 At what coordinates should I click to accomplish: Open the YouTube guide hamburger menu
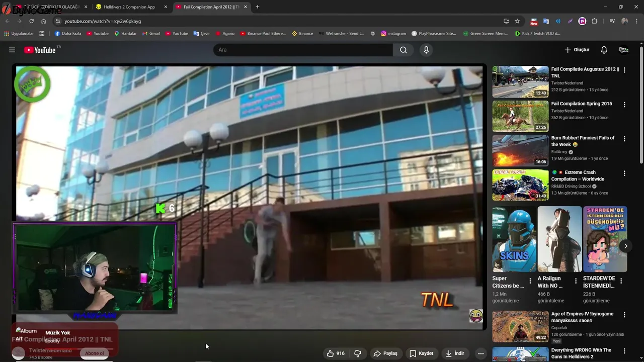click(x=12, y=50)
